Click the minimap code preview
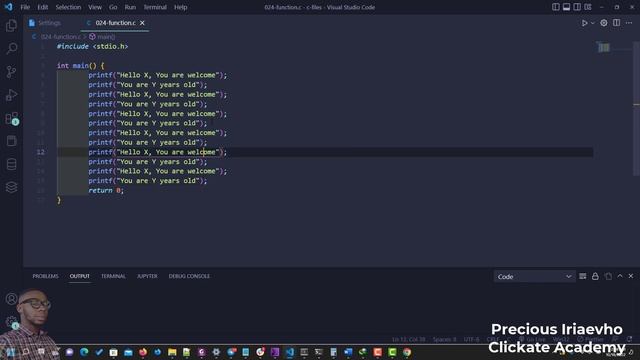Image resolution: width=640 pixels, height=360 pixels. [x=604, y=47]
